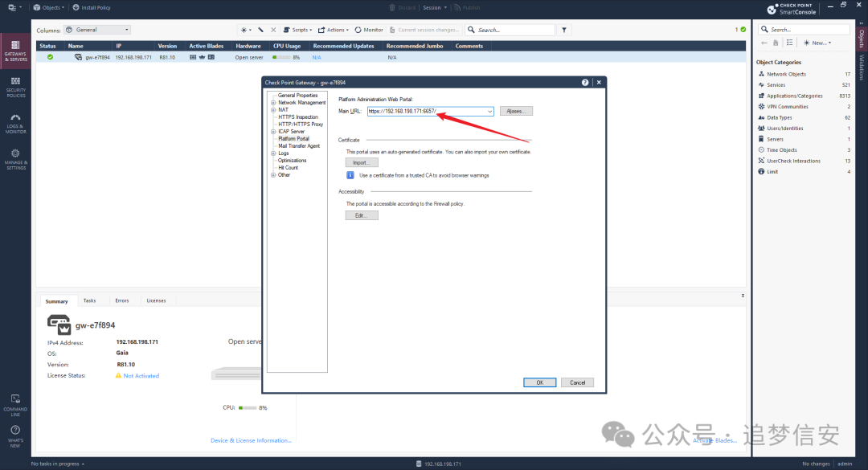Expand No tasks in progress status
This screenshot has width=868, height=470.
click(58, 464)
